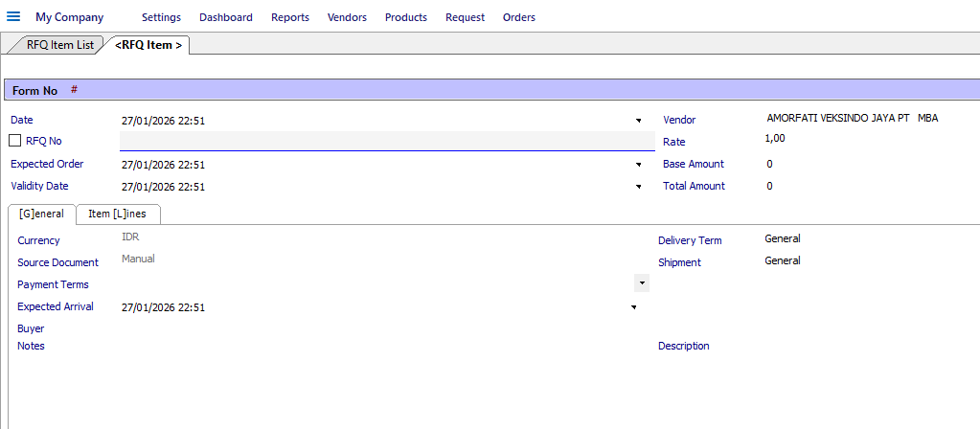This screenshot has height=429, width=980.
Task: Expand the Date dropdown arrow
Action: pos(639,120)
